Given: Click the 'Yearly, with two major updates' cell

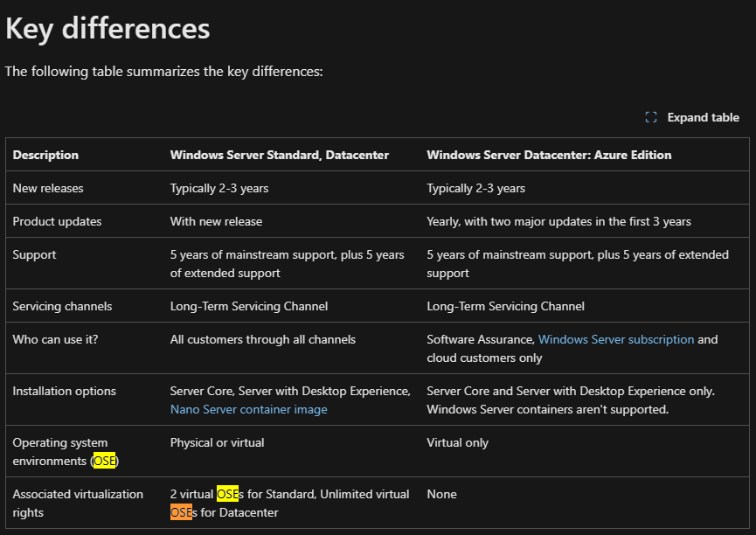Looking at the screenshot, I should (558, 221).
